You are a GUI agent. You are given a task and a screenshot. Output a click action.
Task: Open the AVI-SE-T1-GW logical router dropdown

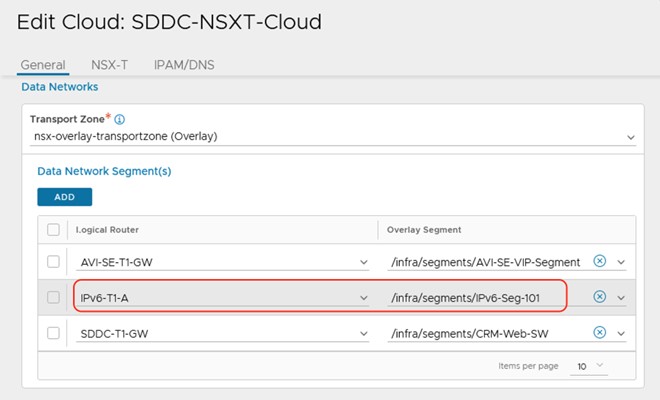click(364, 262)
